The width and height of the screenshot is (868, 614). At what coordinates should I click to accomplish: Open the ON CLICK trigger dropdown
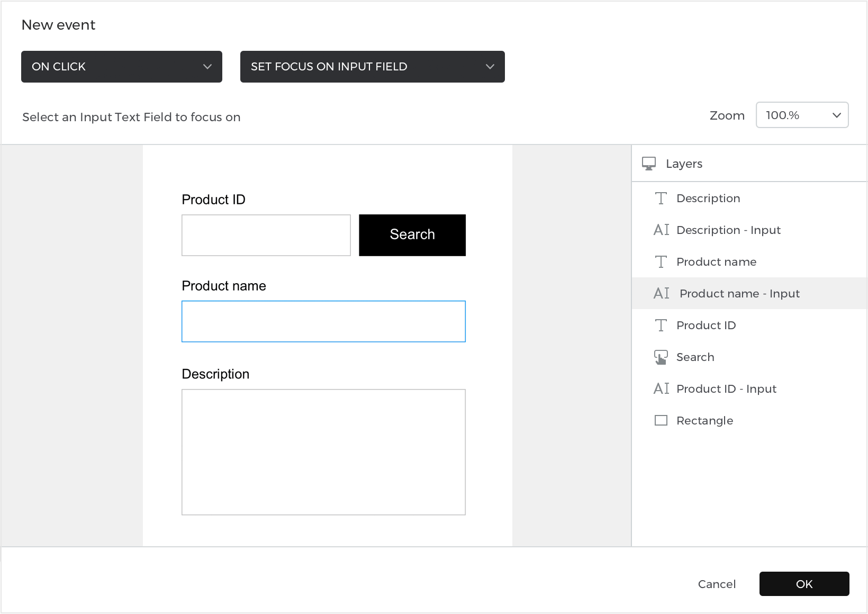122,67
